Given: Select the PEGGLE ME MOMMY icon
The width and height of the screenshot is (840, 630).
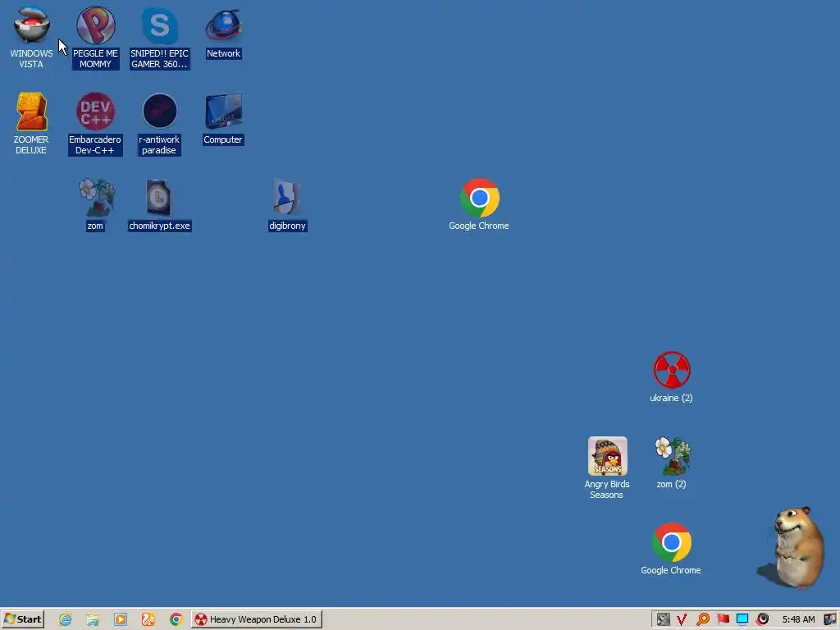Looking at the screenshot, I should tap(95, 38).
